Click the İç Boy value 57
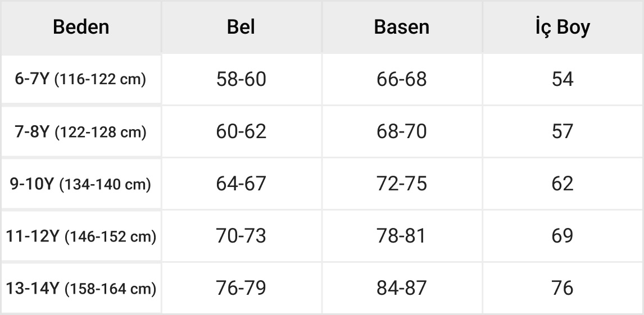644x315 pixels. coord(562,132)
